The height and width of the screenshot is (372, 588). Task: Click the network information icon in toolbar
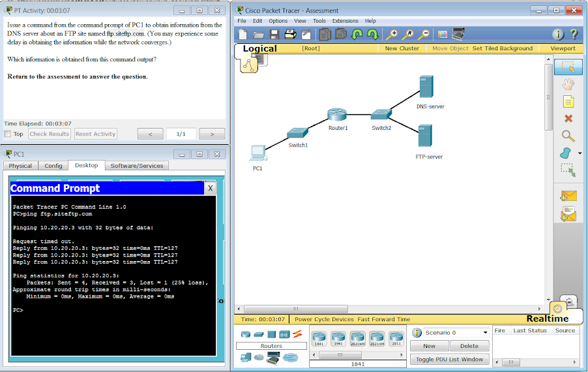[558, 35]
